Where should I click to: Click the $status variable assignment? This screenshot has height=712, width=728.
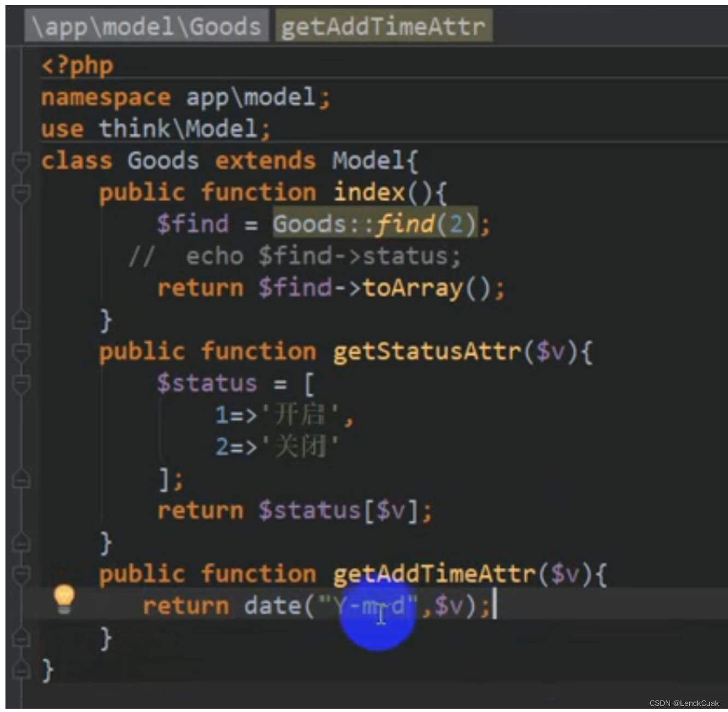[x=207, y=383]
